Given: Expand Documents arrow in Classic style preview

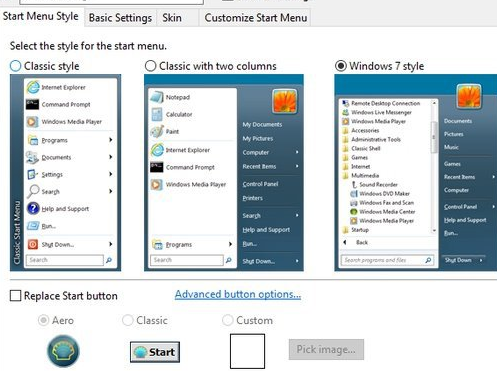Looking at the screenshot, I should (x=111, y=157).
